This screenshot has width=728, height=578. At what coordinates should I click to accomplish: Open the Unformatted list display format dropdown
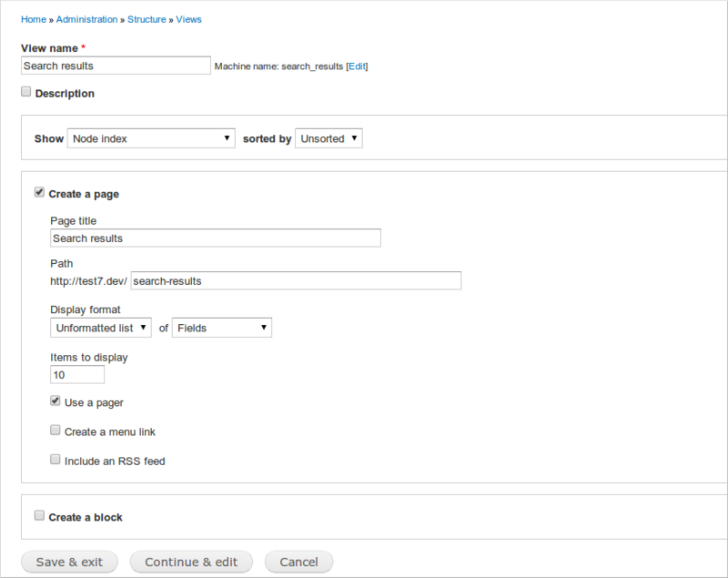101,328
